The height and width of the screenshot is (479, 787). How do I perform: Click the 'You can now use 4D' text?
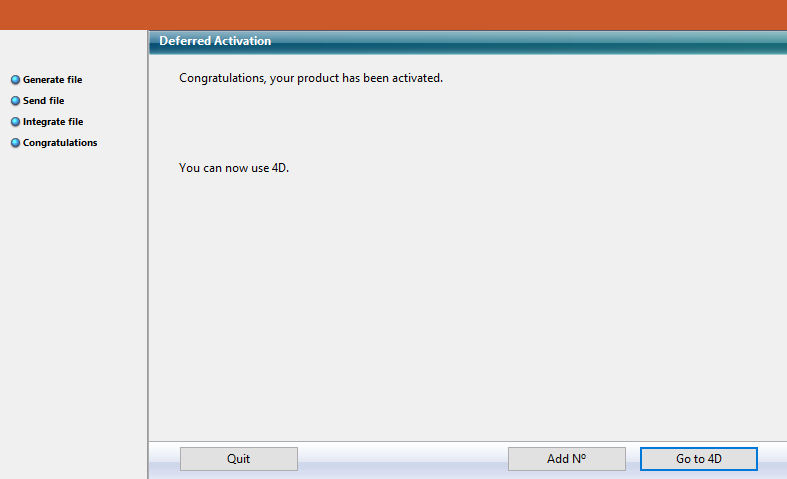[x=233, y=168]
